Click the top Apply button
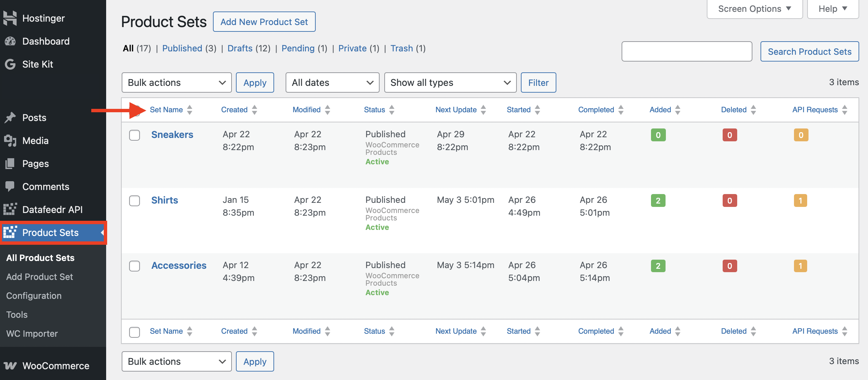Image resolution: width=868 pixels, height=380 pixels. [x=255, y=82]
